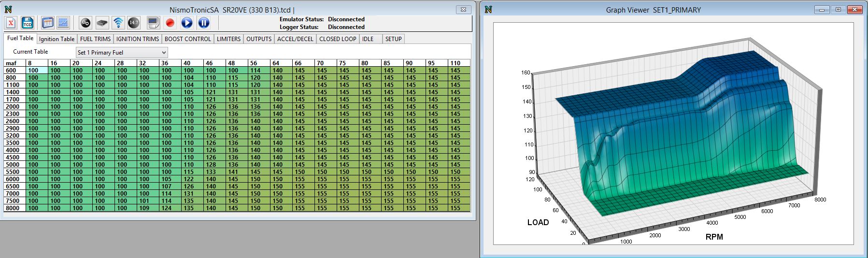Switch to BOOST CONTROL tab
This screenshot has width=868, height=258.
[x=188, y=39]
